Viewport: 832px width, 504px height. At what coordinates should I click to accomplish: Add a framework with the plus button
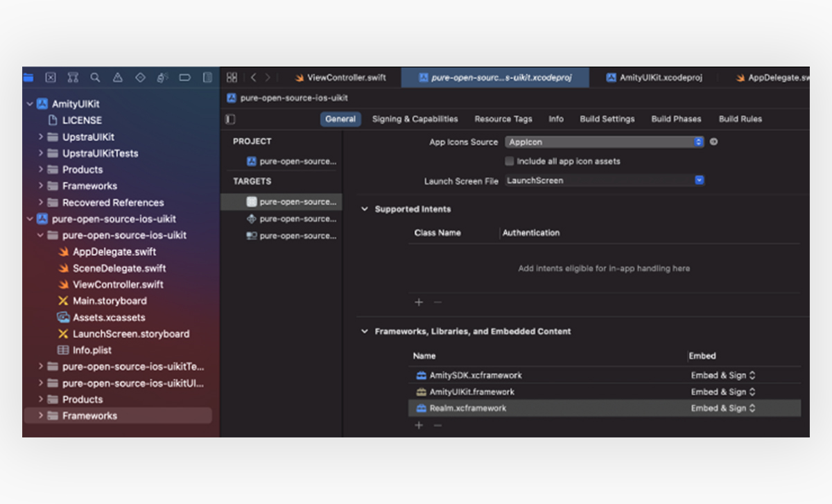pos(418,424)
